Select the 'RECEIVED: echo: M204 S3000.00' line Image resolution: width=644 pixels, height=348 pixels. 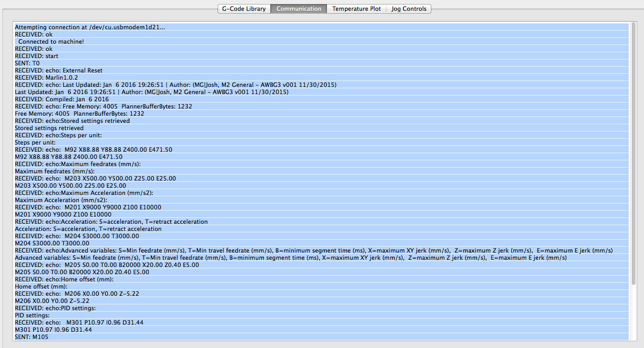(77, 236)
